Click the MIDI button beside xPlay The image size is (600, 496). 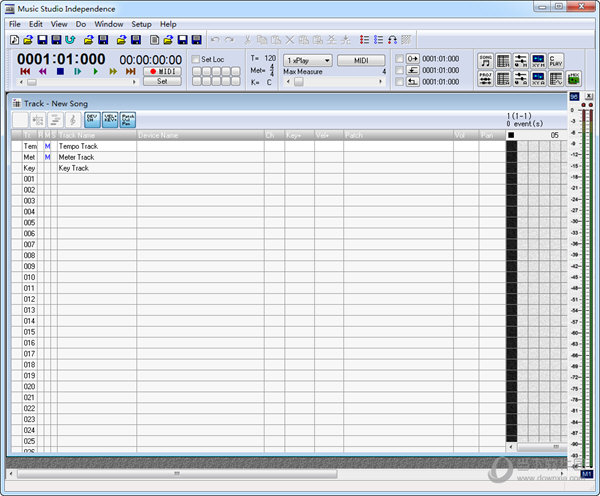(361, 60)
